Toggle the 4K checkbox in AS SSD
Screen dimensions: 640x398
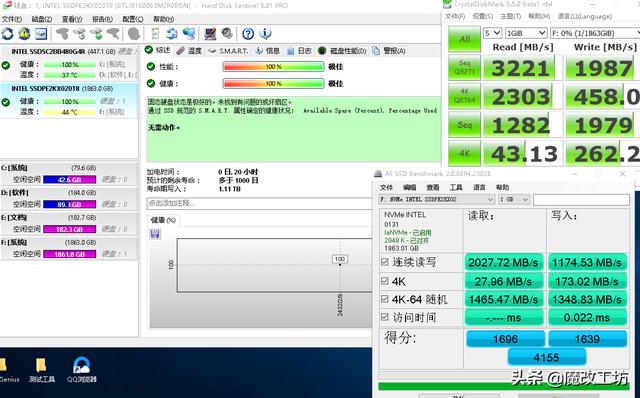point(384,281)
